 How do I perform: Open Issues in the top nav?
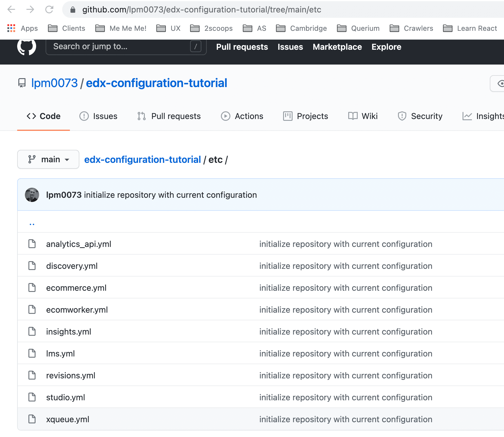tap(290, 47)
